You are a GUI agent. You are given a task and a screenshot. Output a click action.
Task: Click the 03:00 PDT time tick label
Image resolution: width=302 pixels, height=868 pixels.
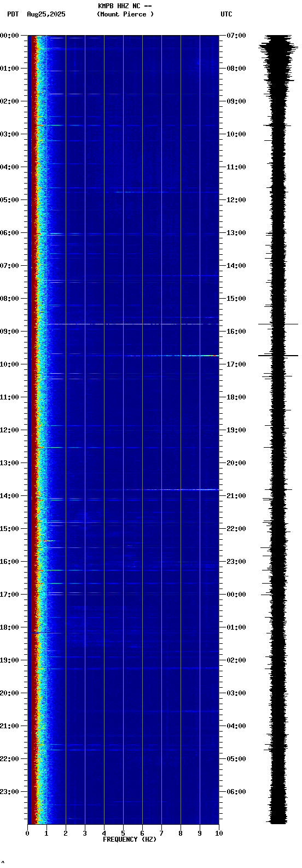[x=9, y=134]
